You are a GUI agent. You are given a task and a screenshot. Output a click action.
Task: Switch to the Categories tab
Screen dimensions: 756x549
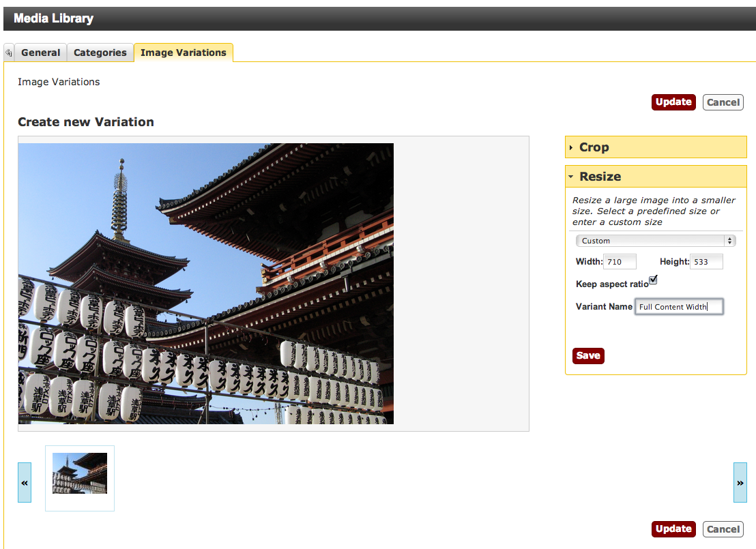tap(100, 53)
